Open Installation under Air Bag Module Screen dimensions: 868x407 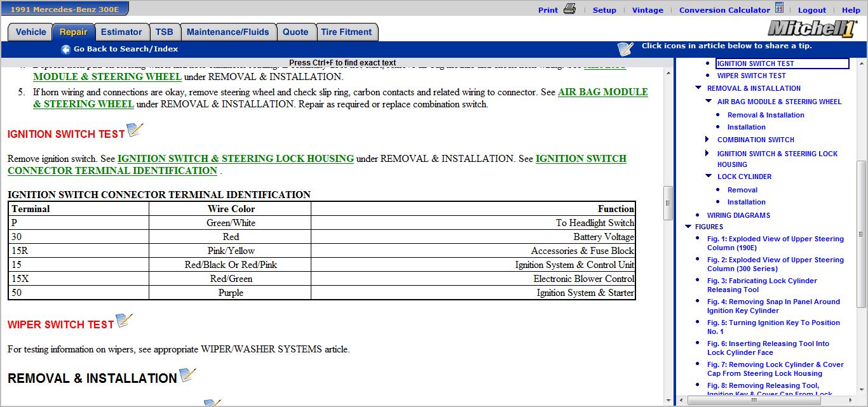tap(746, 127)
